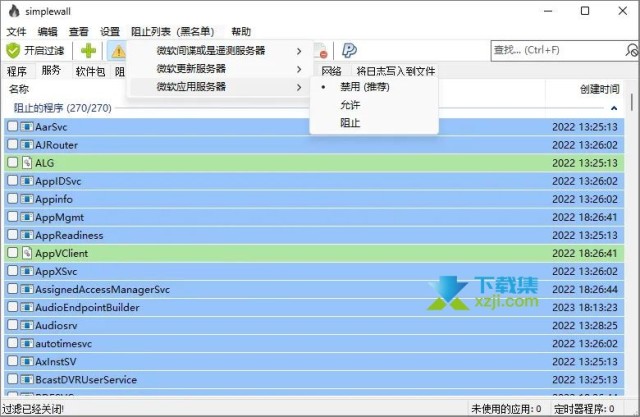Click the service icon next to AarSvc
Viewport: 640px width, 417px height.
coord(27,127)
